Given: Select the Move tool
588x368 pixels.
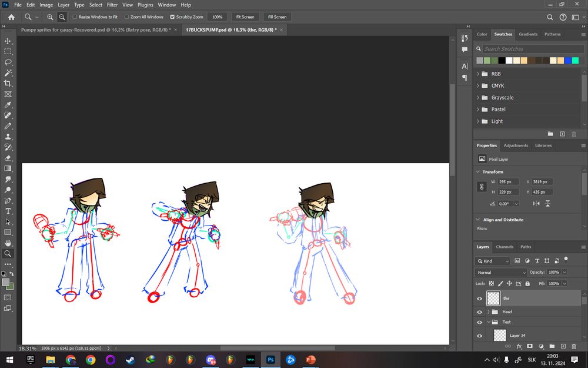Looking at the screenshot, I should (8, 41).
